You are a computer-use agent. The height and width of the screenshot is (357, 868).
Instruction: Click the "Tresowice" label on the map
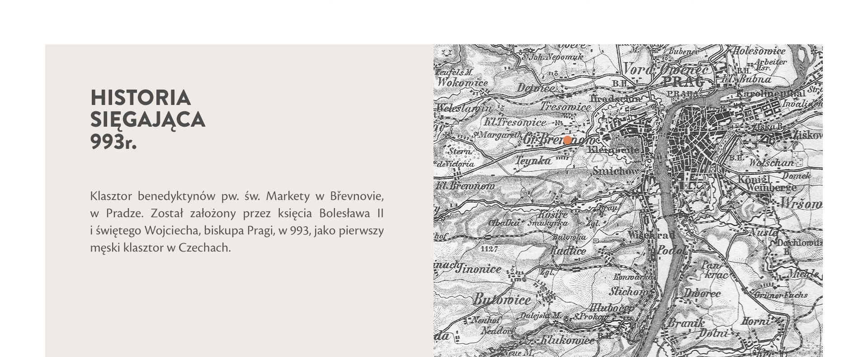(x=565, y=107)
